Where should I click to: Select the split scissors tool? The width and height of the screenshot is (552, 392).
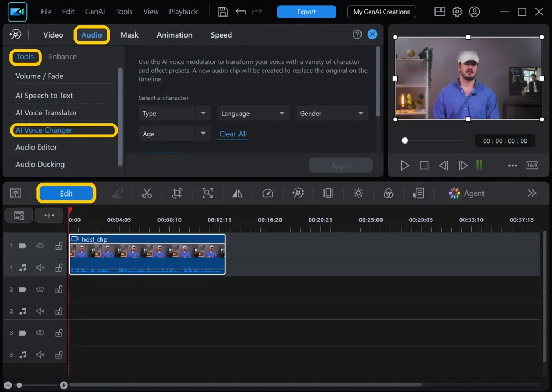(x=147, y=193)
